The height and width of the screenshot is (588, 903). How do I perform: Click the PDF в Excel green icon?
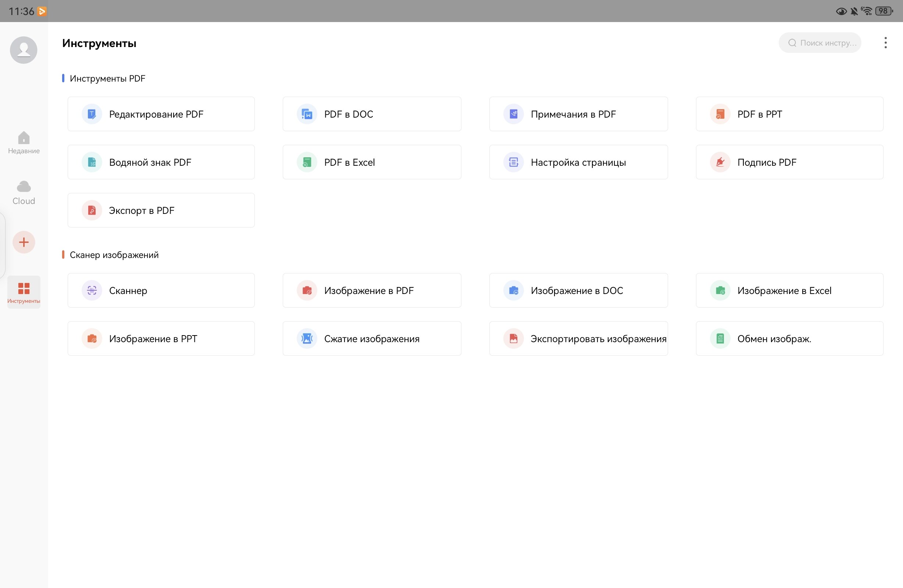[307, 162]
